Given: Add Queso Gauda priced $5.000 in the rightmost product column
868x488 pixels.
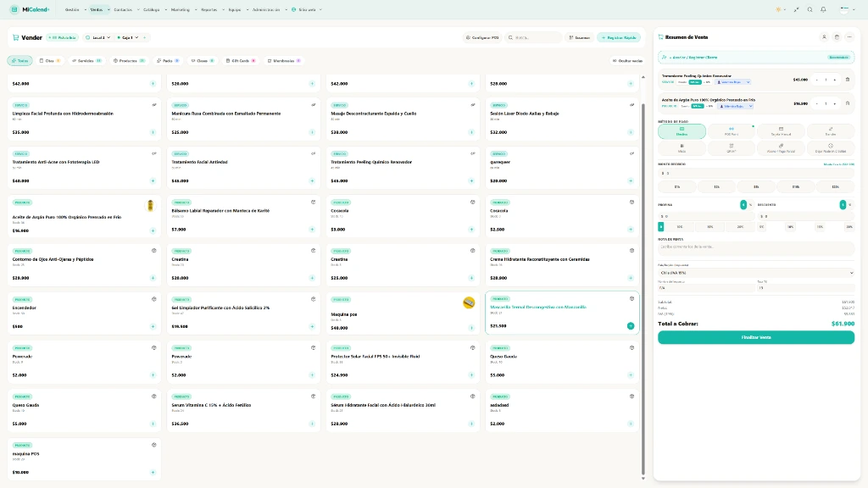Looking at the screenshot, I should coord(631,375).
